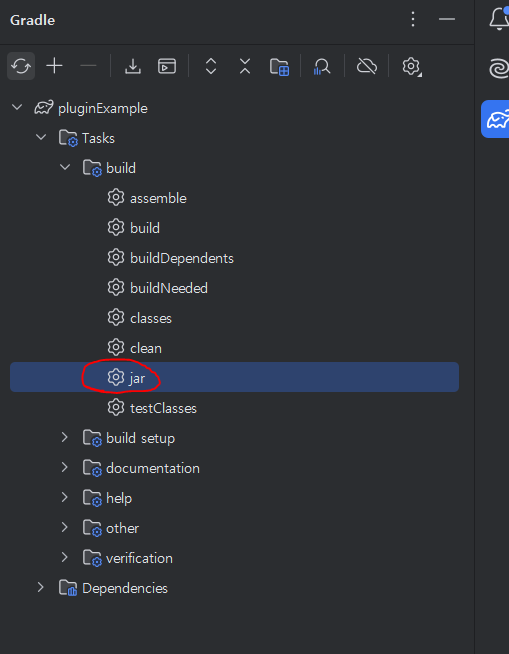509x654 pixels.
Task: Open Gradle build tool settings gear
Action: [411, 66]
